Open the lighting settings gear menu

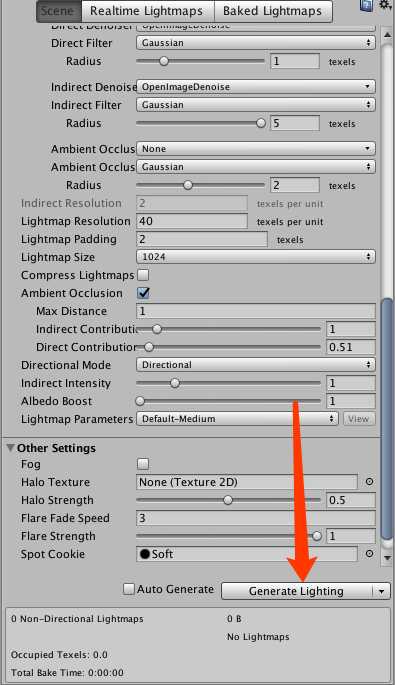pos(385,5)
